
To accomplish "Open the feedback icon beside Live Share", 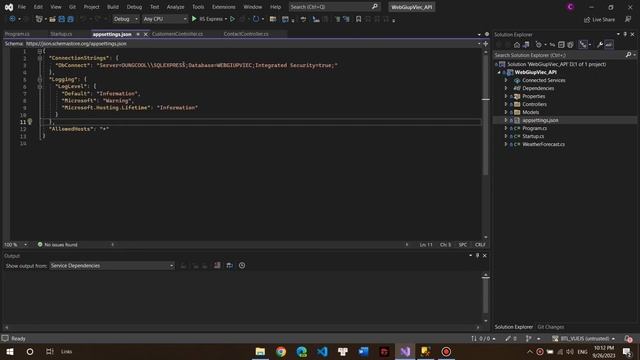I will click(628, 19).
